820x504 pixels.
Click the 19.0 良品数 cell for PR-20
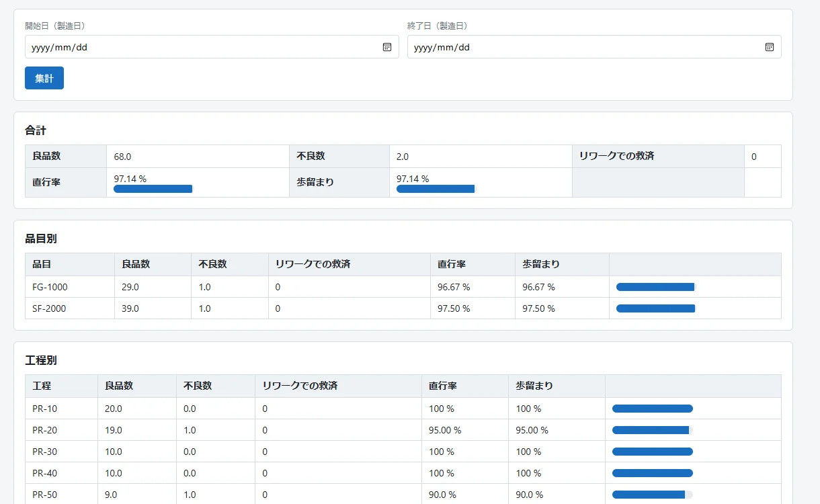[137, 430]
